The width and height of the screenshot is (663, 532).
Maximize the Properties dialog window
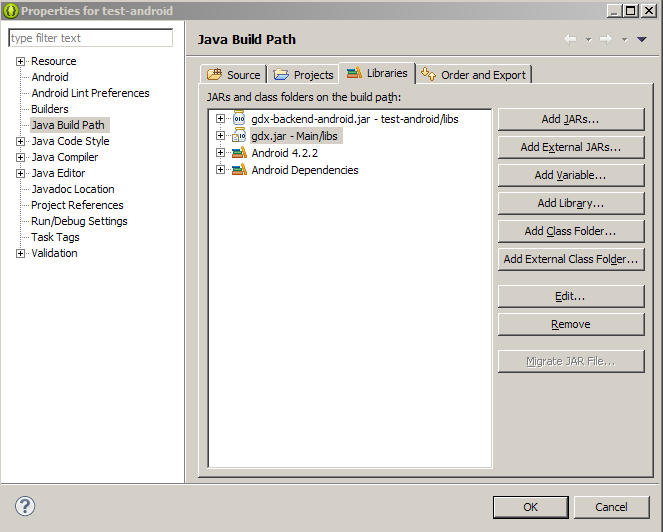[630, 11]
